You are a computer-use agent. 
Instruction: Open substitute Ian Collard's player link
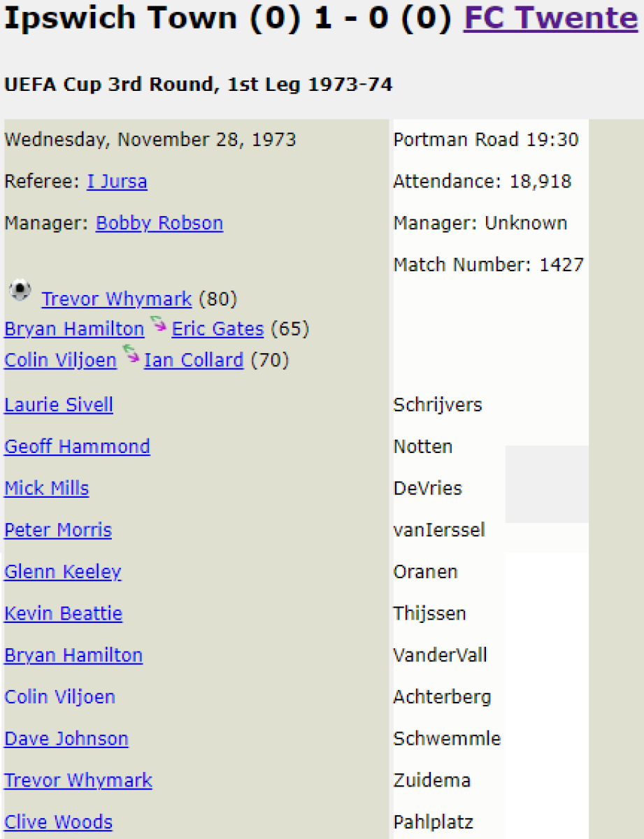(194, 360)
